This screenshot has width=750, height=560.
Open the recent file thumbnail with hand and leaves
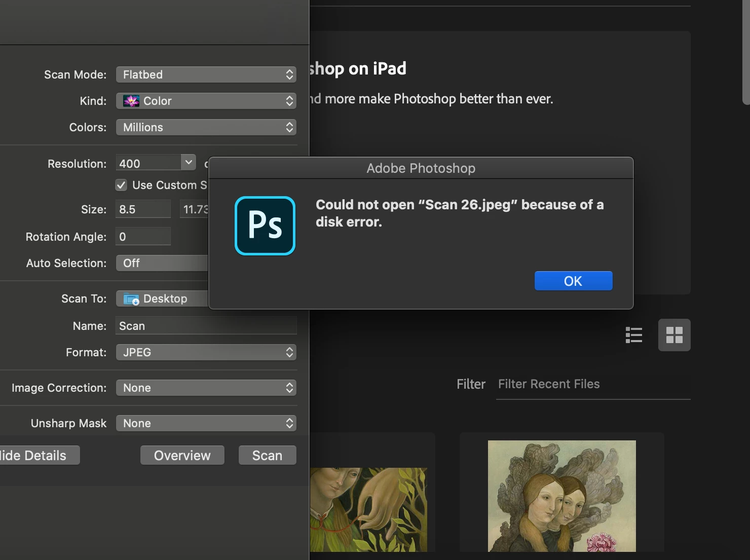[369, 509]
